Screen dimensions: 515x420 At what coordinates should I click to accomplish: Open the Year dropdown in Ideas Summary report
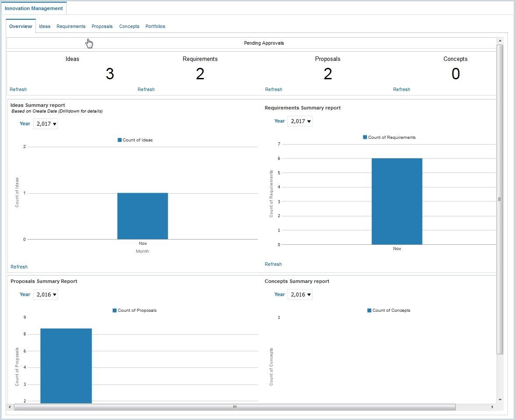pyautogui.click(x=45, y=124)
